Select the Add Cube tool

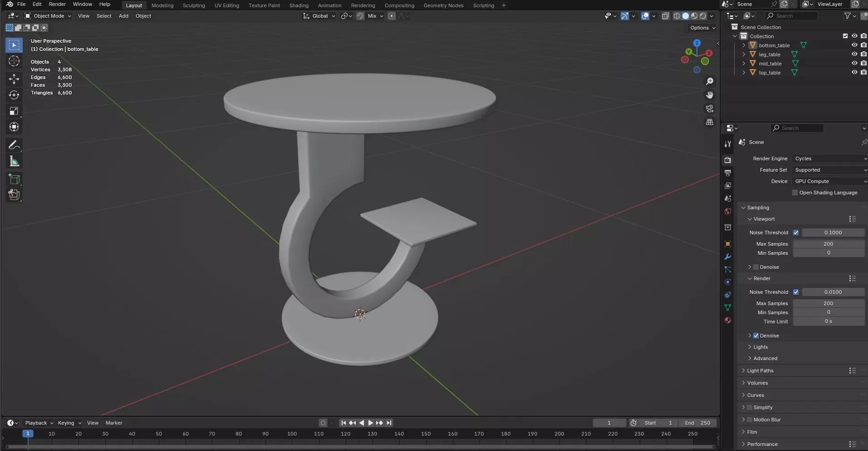[14, 179]
